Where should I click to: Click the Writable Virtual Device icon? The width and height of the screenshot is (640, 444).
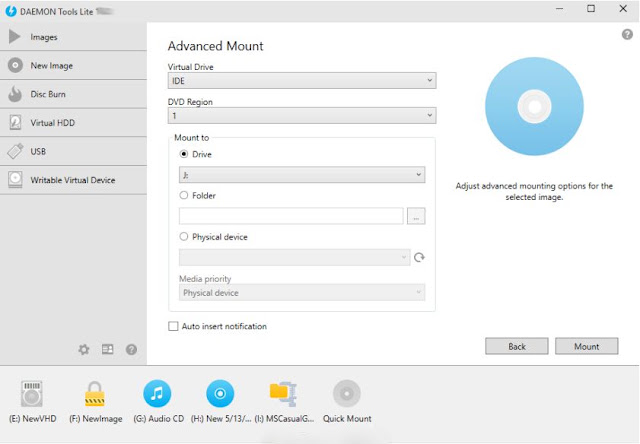point(15,180)
